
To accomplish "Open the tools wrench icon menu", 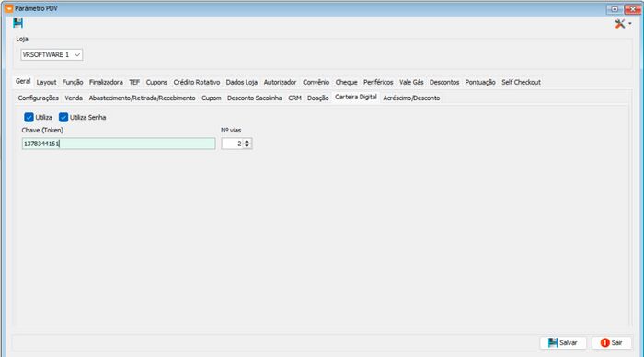I will click(x=623, y=24).
